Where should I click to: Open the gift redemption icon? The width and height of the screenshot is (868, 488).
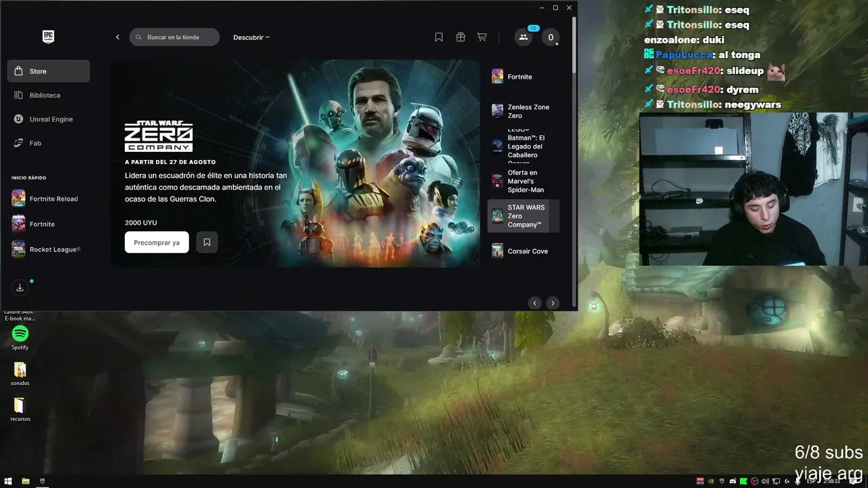coord(460,37)
